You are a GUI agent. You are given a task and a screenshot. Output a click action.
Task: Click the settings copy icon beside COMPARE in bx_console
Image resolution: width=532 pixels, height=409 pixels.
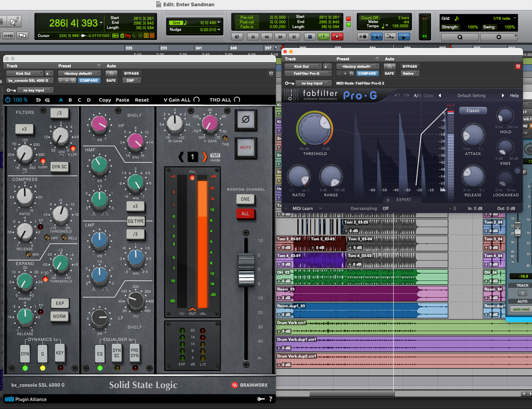[x=73, y=81]
